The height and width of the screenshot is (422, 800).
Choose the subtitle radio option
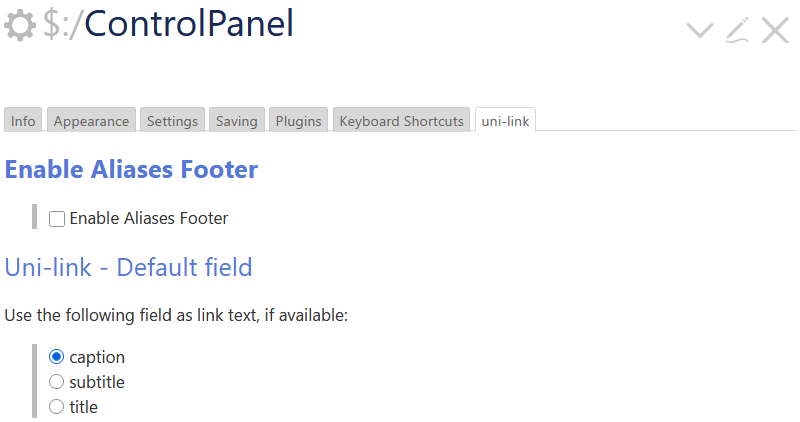pyautogui.click(x=57, y=382)
